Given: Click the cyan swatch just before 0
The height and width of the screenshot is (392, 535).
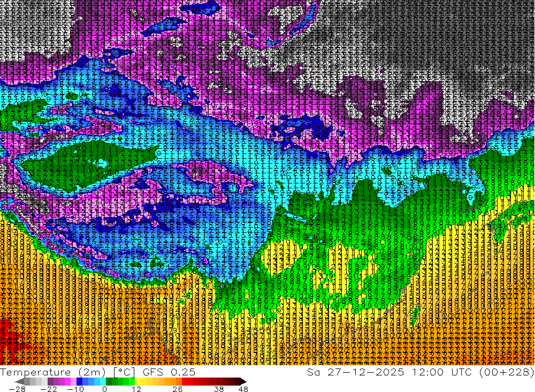Looking at the screenshot, I should pos(103,381).
